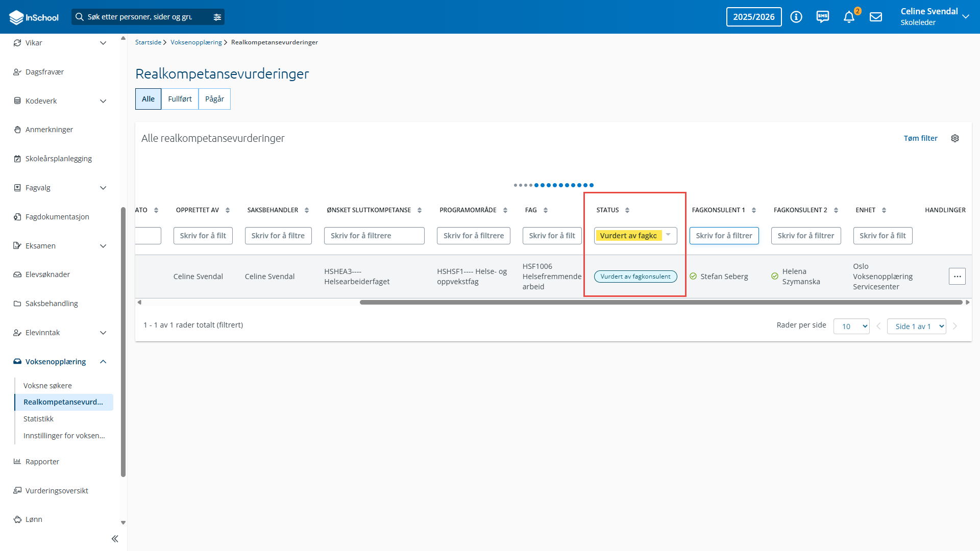Click Oslo Voksenopplæring Servicesenter cell

(883, 277)
